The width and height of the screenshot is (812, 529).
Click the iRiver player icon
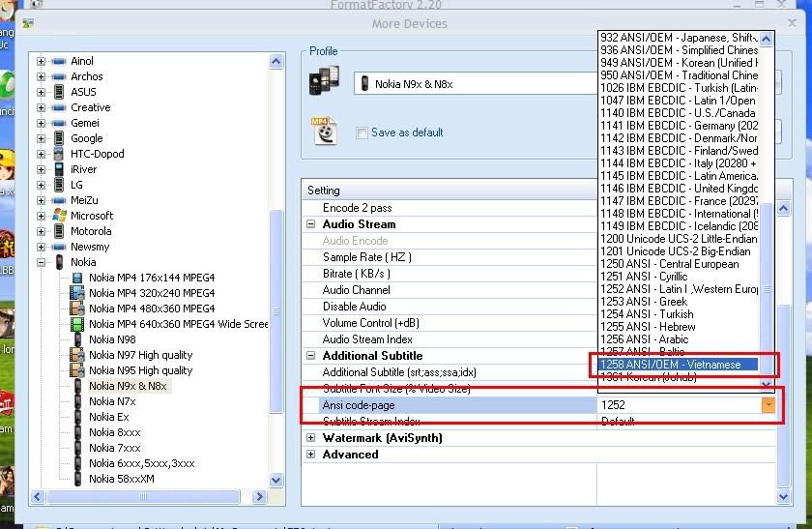pos(59,169)
